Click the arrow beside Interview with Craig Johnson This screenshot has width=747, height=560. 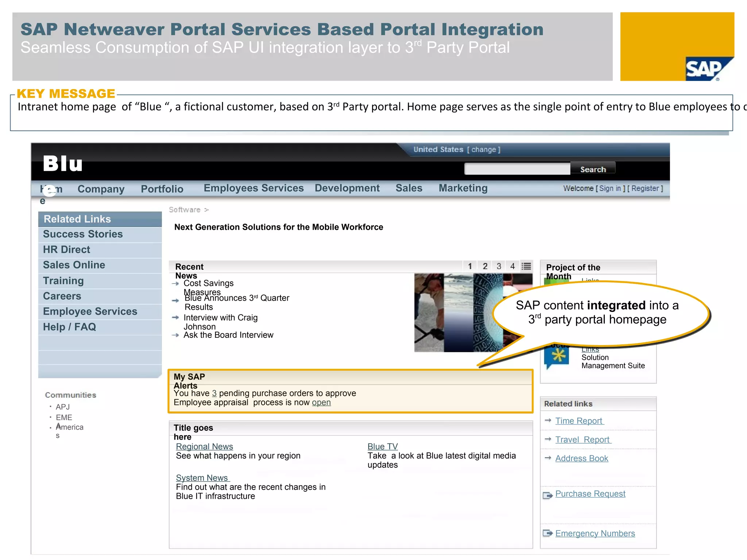coord(175,317)
